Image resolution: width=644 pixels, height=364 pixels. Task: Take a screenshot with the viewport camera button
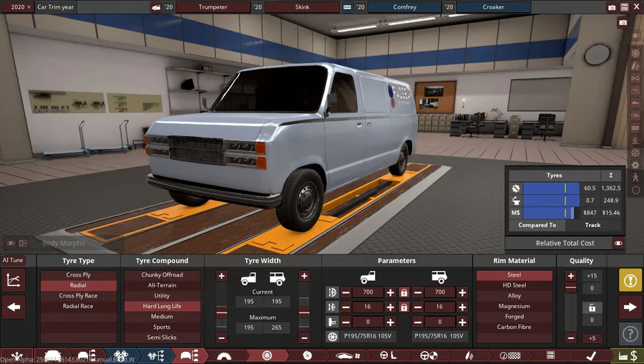[623, 23]
